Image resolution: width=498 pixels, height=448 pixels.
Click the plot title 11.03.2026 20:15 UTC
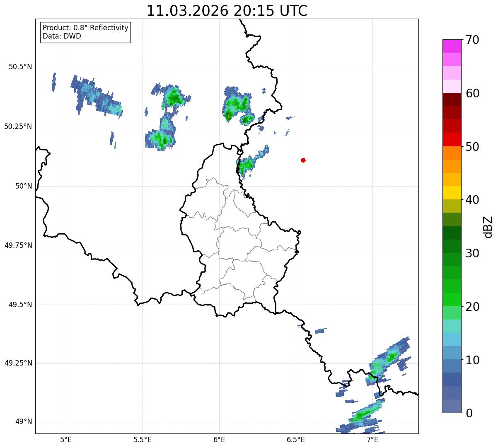coord(227,10)
